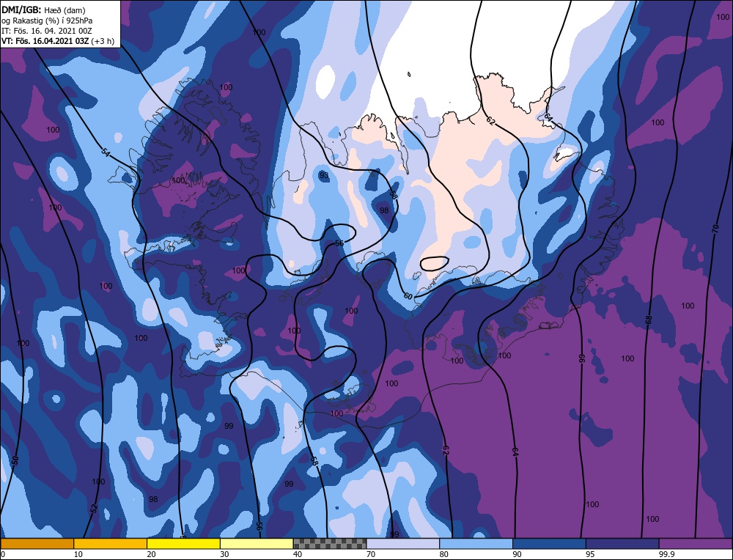
Task: Click the humidity value '93' on the map
Action: click(324, 176)
